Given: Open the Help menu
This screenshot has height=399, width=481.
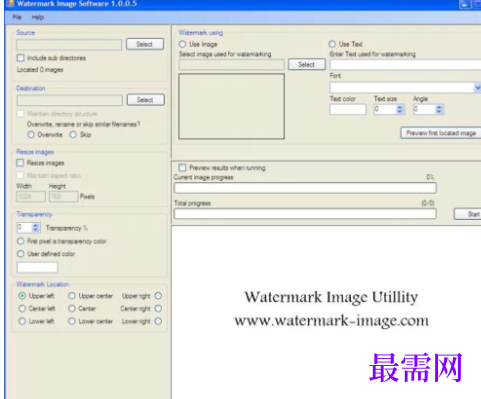Looking at the screenshot, I should 38,17.
